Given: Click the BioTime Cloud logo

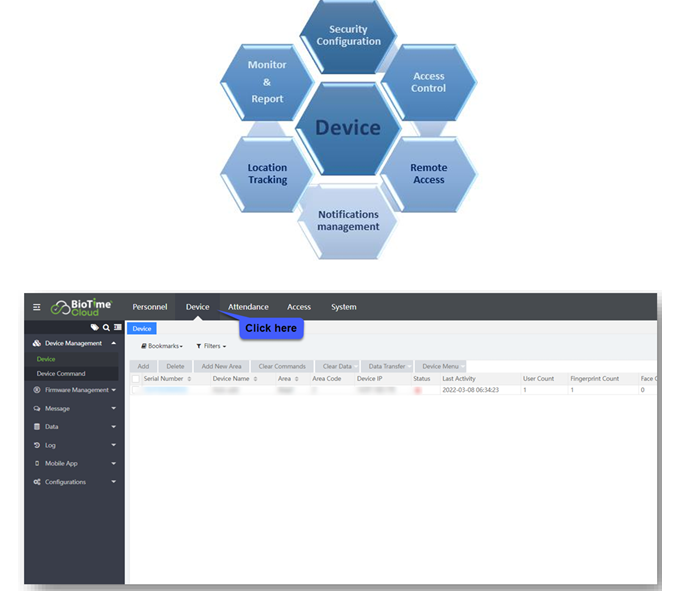Looking at the screenshot, I should click(82, 307).
